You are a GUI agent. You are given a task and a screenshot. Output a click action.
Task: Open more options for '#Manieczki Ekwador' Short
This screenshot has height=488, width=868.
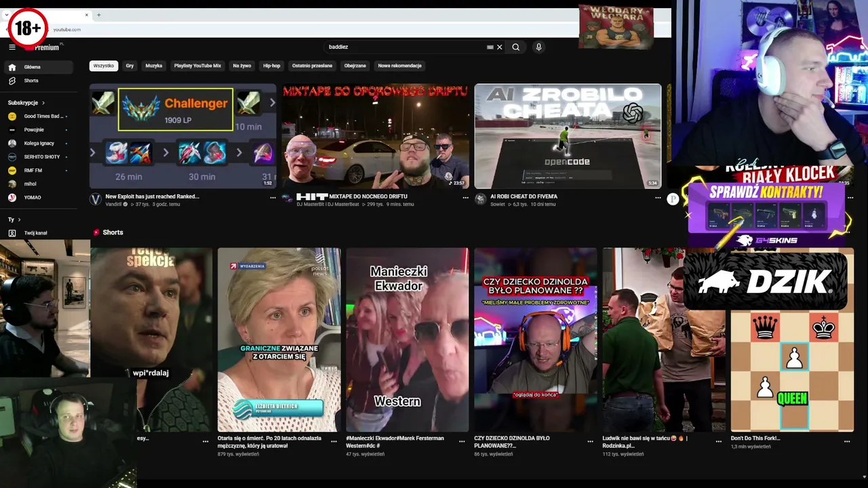click(462, 441)
